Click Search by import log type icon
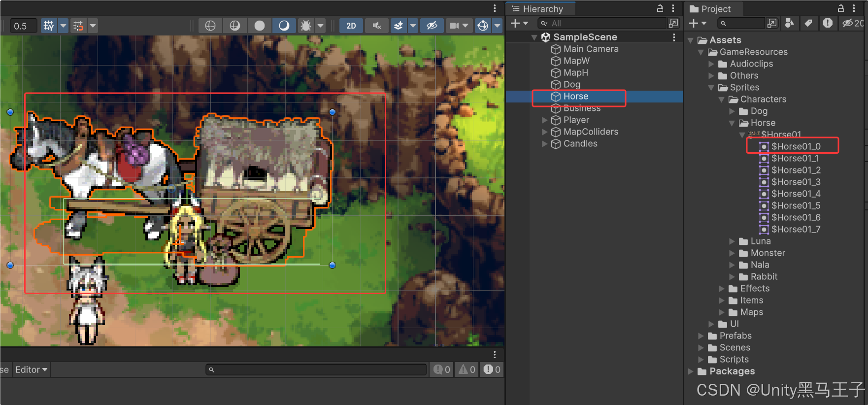Image resolution: width=868 pixels, height=405 pixels. [828, 23]
